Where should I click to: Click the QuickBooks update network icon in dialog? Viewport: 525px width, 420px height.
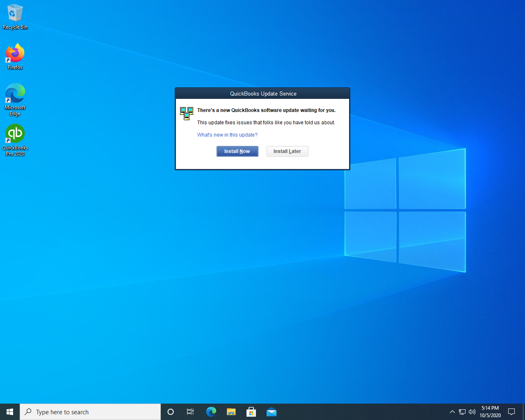click(x=187, y=113)
